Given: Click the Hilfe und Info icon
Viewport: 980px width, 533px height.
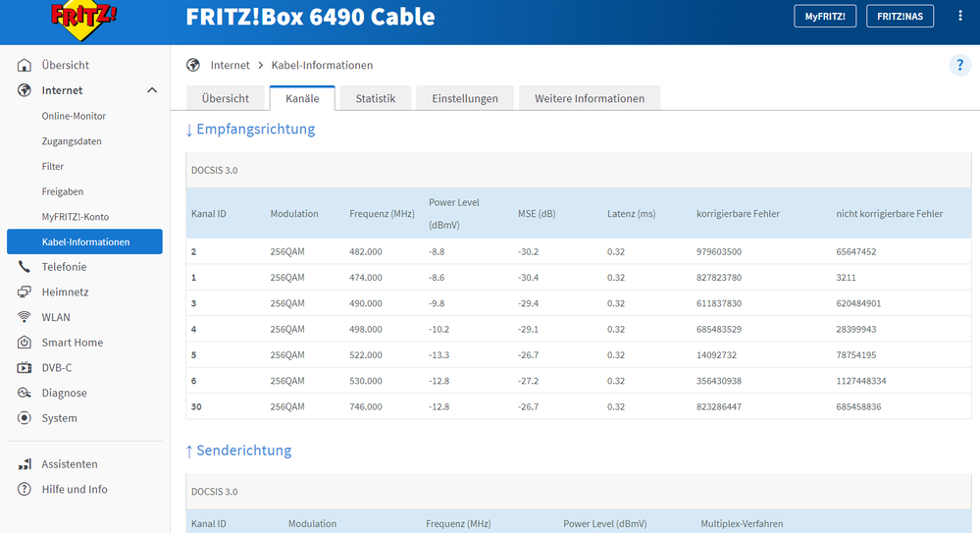Looking at the screenshot, I should pos(25,489).
